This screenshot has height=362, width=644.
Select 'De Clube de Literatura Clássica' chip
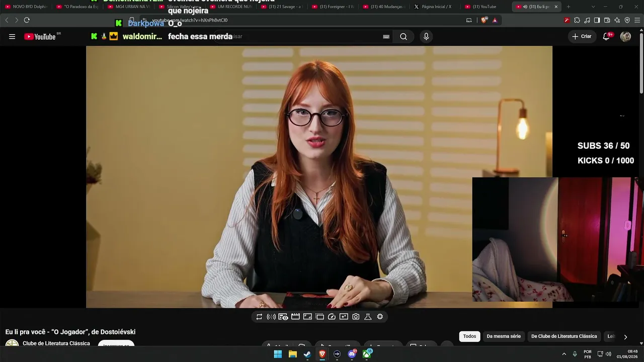[x=564, y=336]
